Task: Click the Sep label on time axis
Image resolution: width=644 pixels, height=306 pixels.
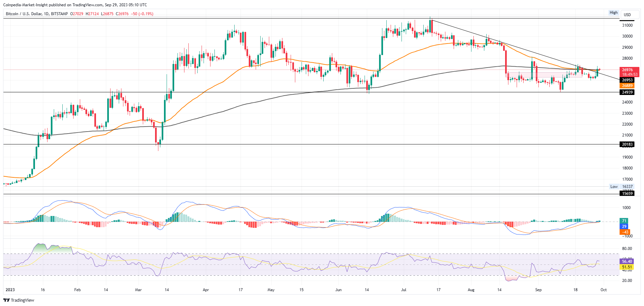Action: 538,290
